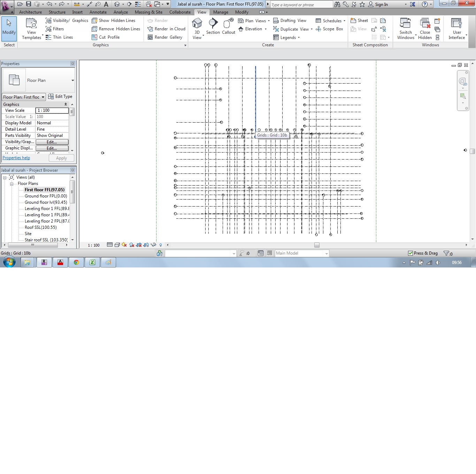Open the User Interface options
Viewport: 476px width, 474px height.
(x=457, y=29)
